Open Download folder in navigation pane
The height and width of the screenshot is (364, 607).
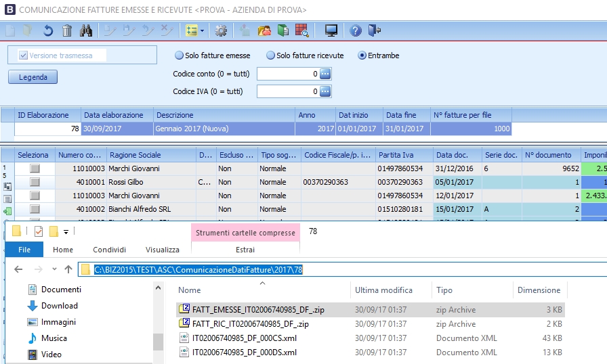(59, 306)
